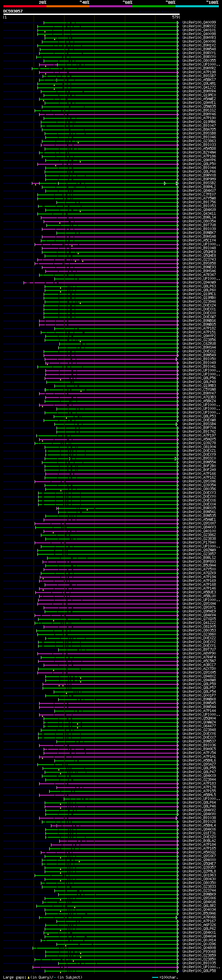Viewport: 222px width, 980px height.
Task: Select the UniRef100_B9HY46 label
Action: coord(199,114)
